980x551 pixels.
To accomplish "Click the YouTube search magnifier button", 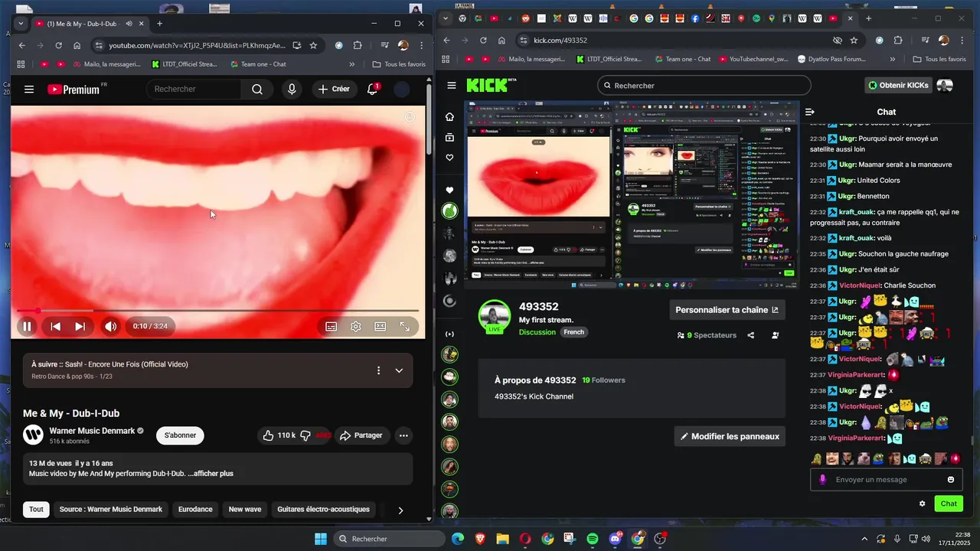I will [x=257, y=90].
